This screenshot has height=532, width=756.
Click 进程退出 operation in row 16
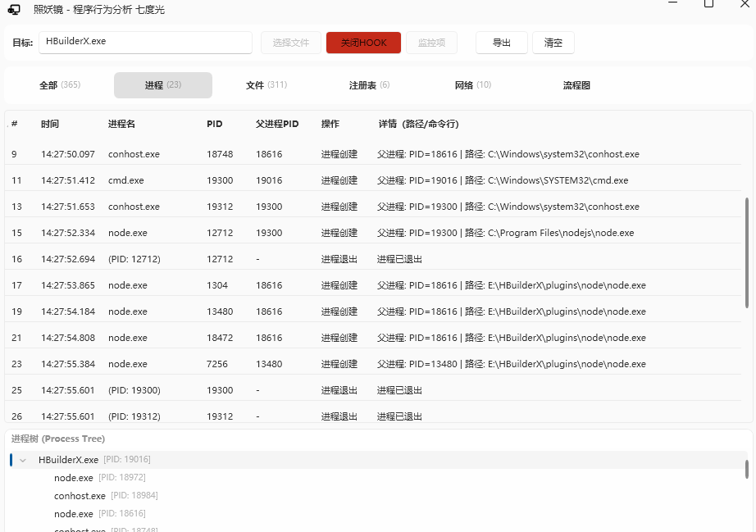click(x=339, y=259)
